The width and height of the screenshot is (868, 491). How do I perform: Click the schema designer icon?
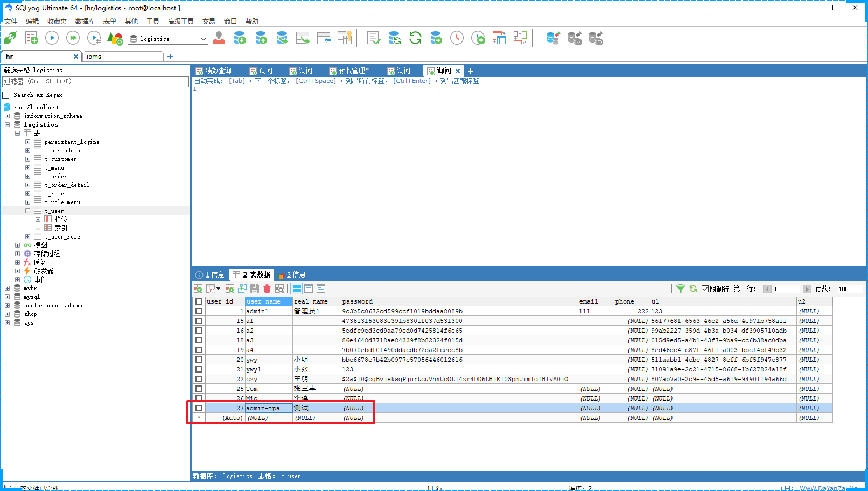click(x=520, y=38)
